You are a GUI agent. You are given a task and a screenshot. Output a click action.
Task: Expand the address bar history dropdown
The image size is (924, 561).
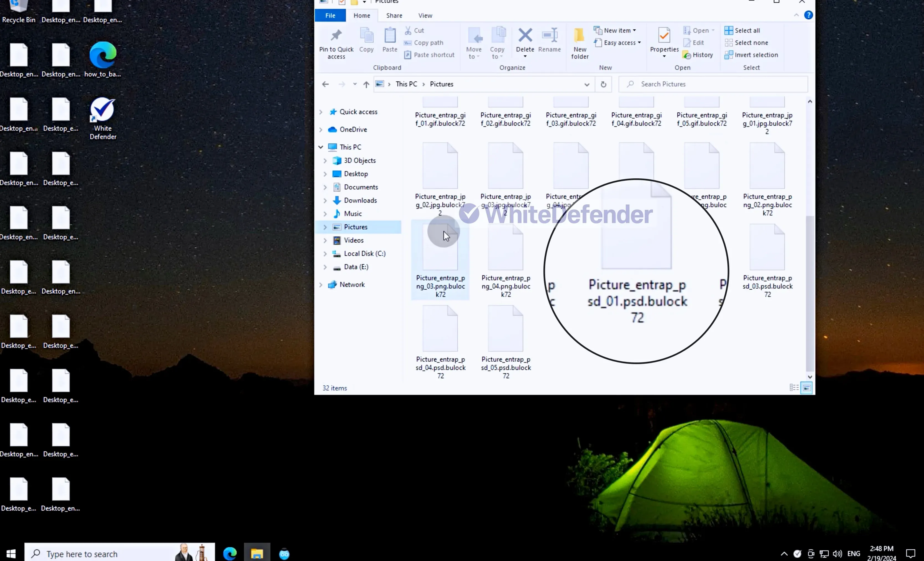pyautogui.click(x=586, y=84)
